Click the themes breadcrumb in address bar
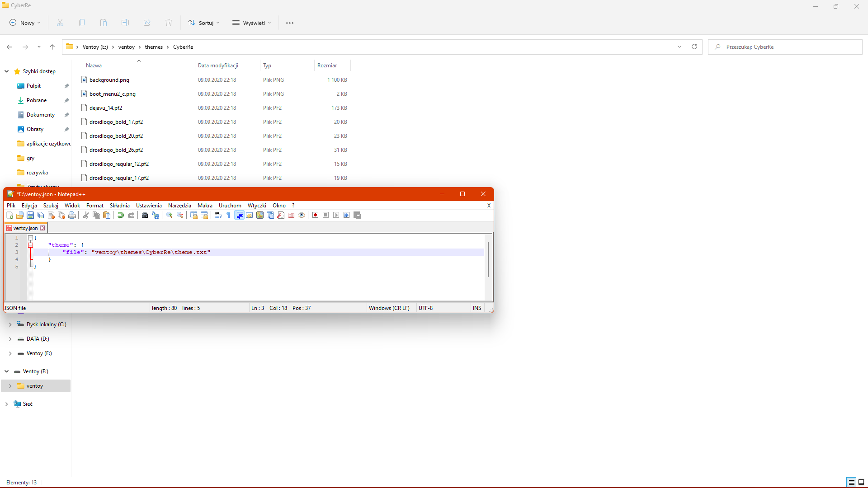This screenshot has width=868, height=488. (154, 47)
